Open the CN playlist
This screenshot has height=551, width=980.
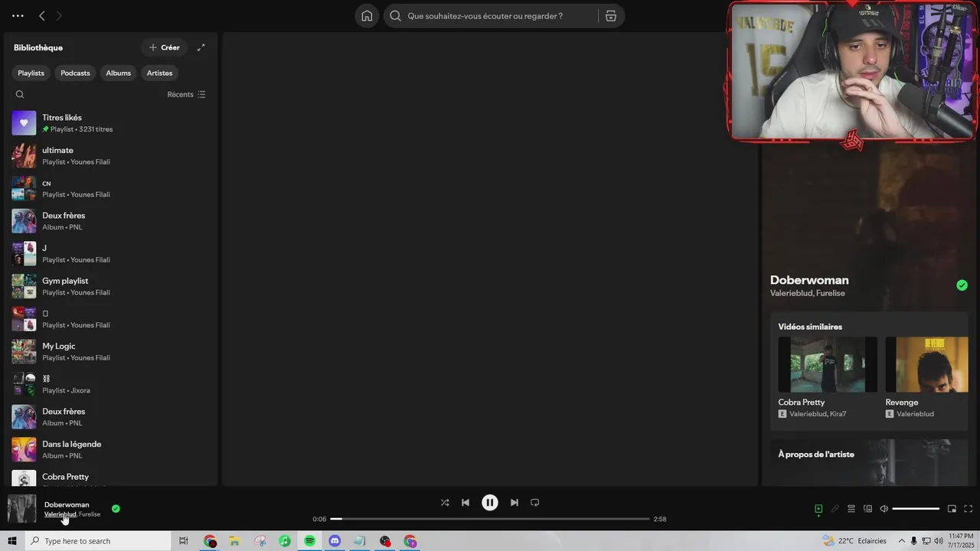pos(109,188)
